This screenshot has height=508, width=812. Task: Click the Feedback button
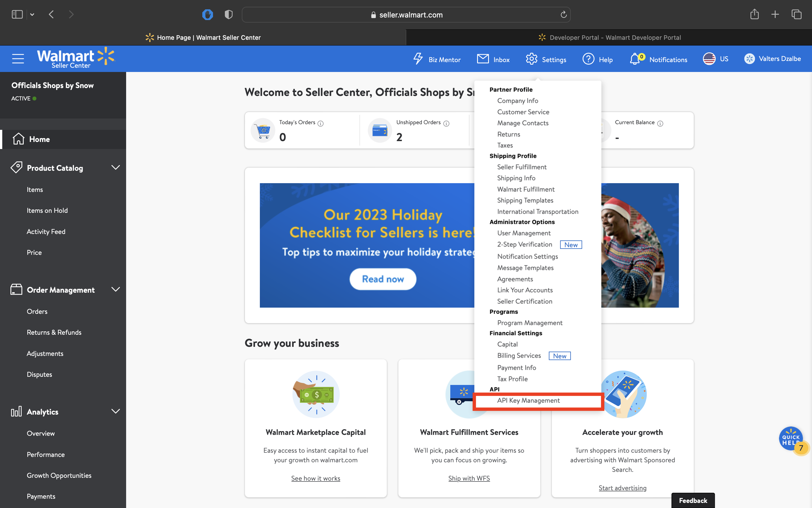(x=693, y=500)
